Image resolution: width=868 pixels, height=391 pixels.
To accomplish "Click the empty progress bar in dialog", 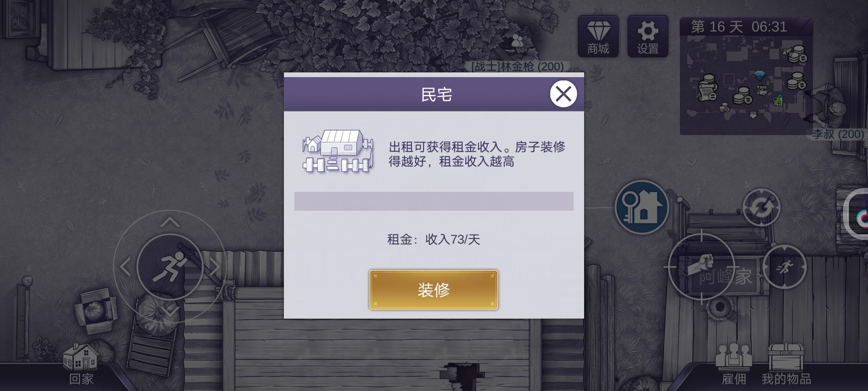I will click(x=434, y=201).
